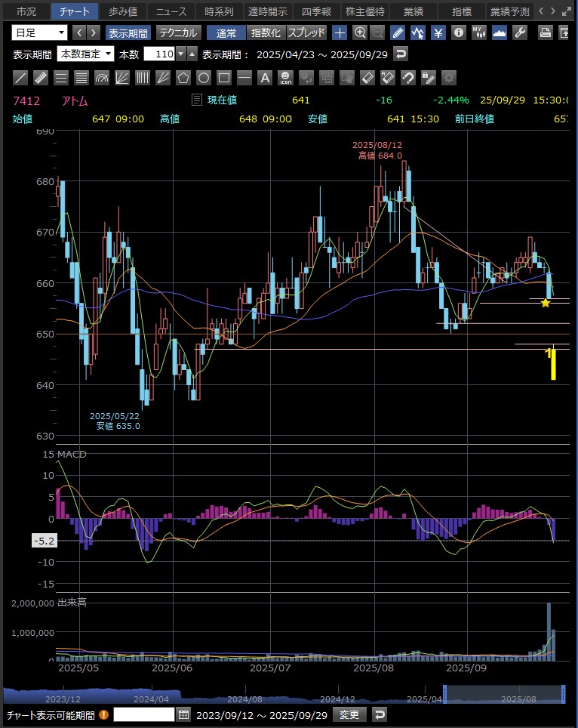Click the date input field at bottom
The height and width of the screenshot is (728, 578).
[143, 714]
